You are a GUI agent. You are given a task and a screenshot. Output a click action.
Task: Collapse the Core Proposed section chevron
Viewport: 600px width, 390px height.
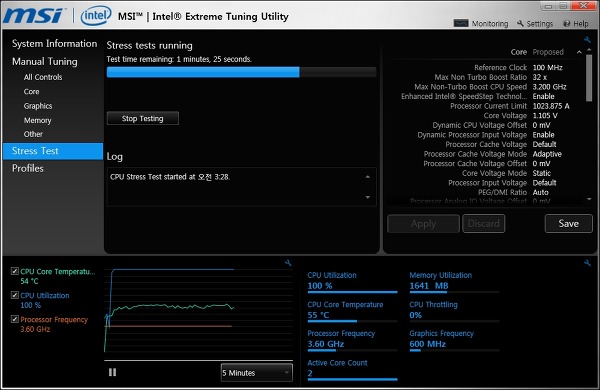point(579,52)
